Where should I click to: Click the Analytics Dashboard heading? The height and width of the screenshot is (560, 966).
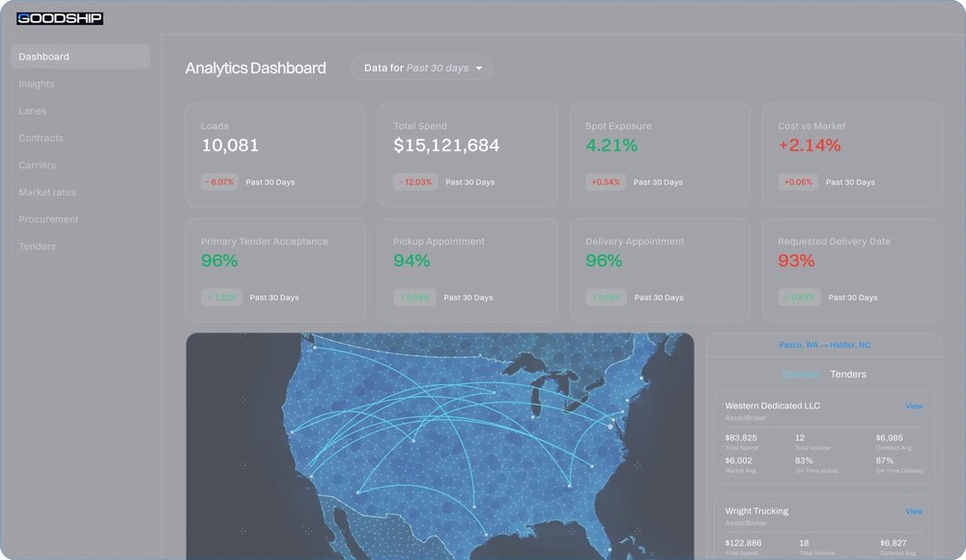tap(256, 69)
